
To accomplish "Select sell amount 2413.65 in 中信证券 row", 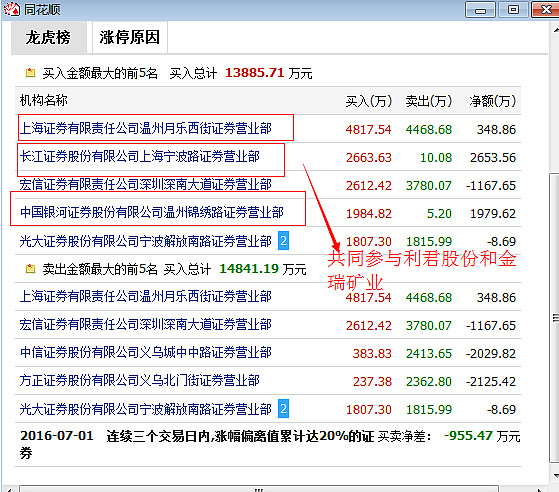I will click(429, 353).
